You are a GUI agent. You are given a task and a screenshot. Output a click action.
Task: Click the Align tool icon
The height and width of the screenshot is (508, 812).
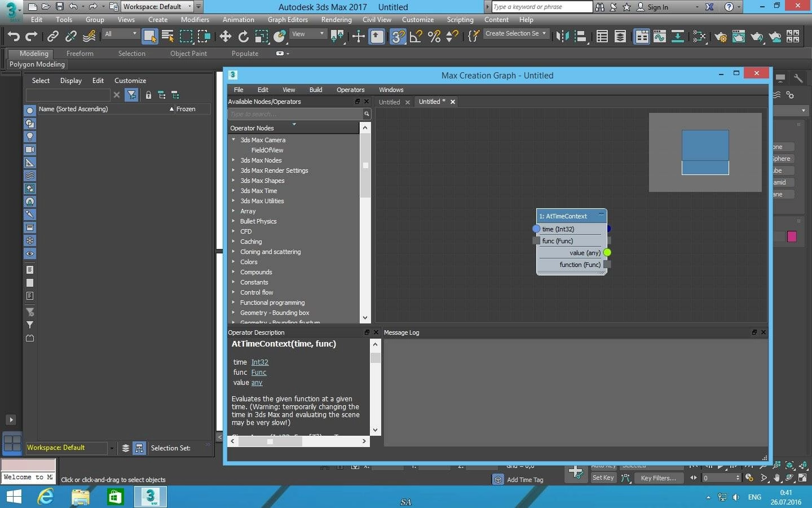580,37
